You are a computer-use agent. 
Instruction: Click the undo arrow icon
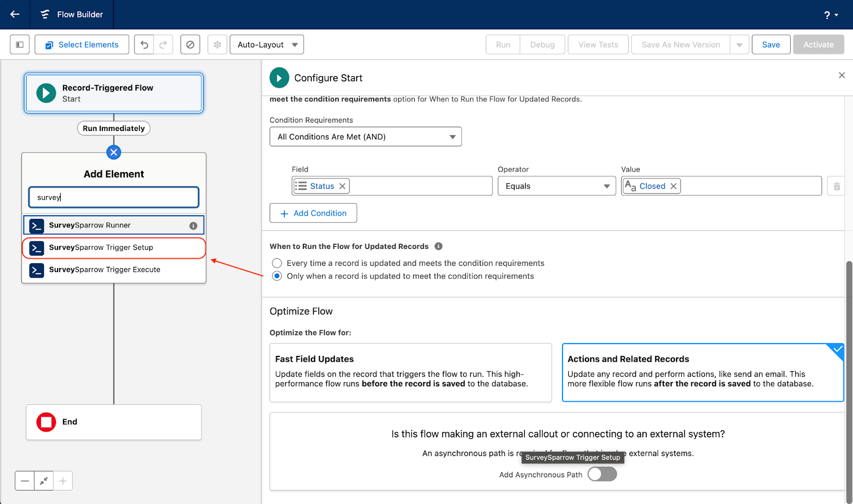pyautogui.click(x=144, y=45)
